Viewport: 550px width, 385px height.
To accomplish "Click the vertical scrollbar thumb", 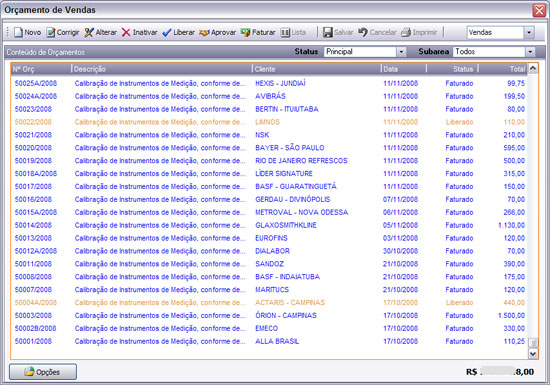I will tap(533, 343).
